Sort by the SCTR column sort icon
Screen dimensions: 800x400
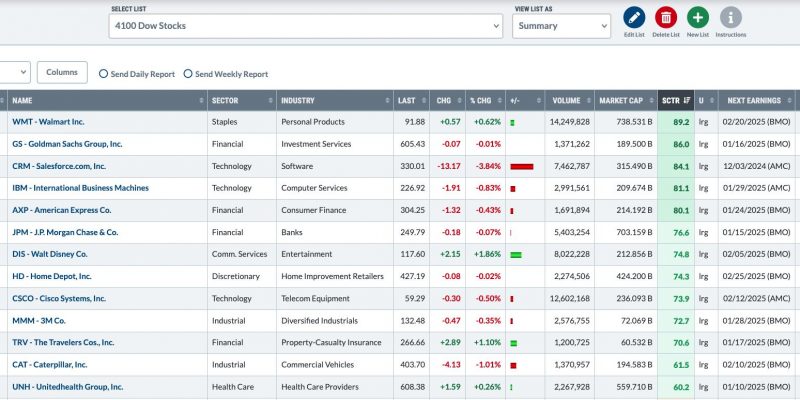pyautogui.click(x=687, y=101)
